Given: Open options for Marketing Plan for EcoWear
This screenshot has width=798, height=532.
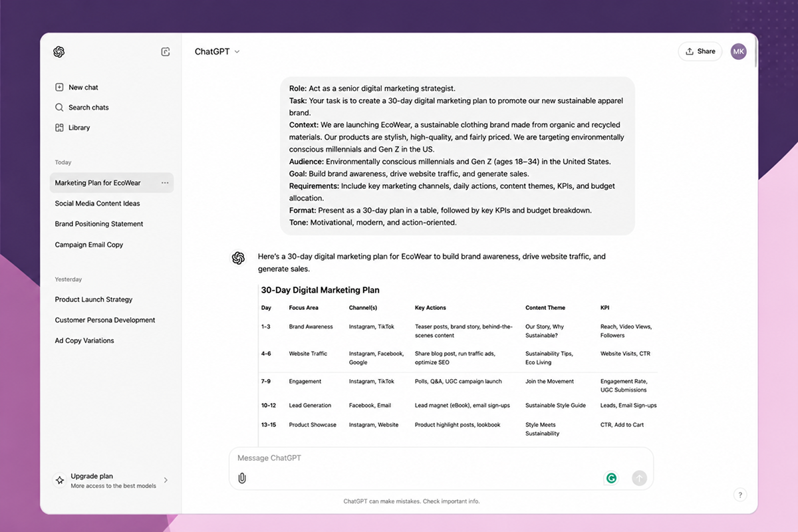Looking at the screenshot, I should point(165,183).
